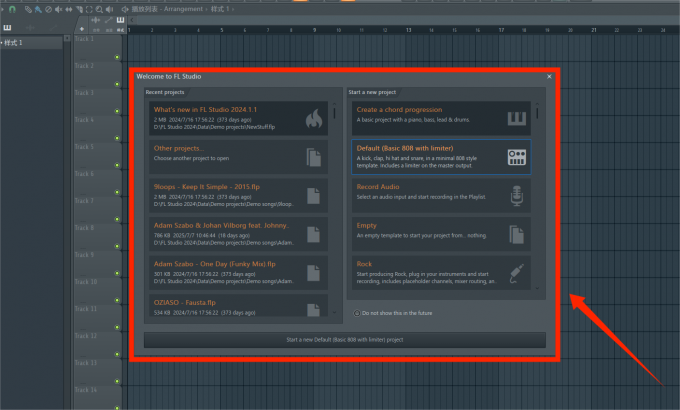680x410 pixels.
Task: Click the flame icon on What's new card
Action: [x=314, y=119]
